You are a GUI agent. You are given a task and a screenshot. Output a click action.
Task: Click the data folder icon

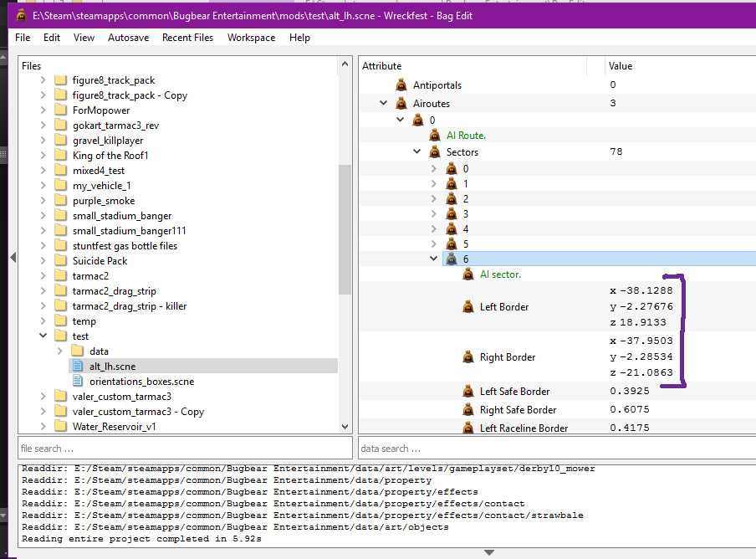77,351
